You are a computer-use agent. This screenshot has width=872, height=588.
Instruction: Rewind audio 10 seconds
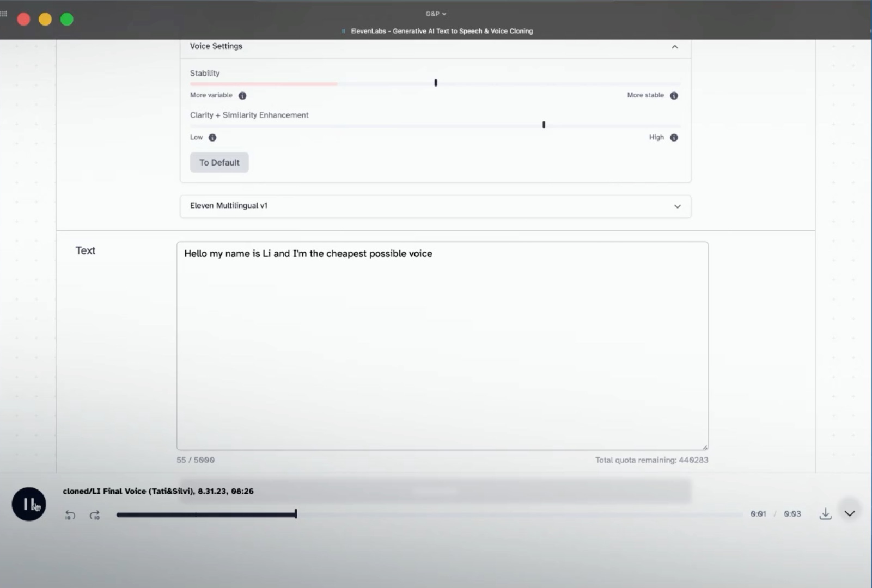click(x=70, y=515)
